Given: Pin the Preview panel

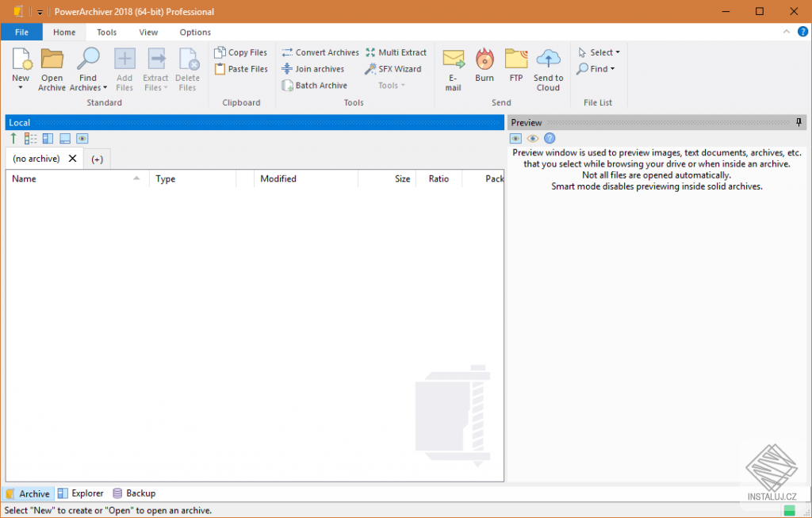Looking at the screenshot, I should [x=799, y=122].
